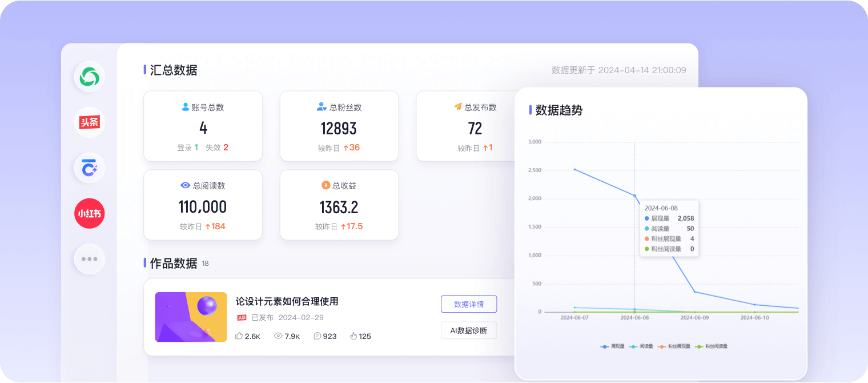
Task: Click the paper-plane icon beside 总发布数
Action: click(x=457, y=107)
